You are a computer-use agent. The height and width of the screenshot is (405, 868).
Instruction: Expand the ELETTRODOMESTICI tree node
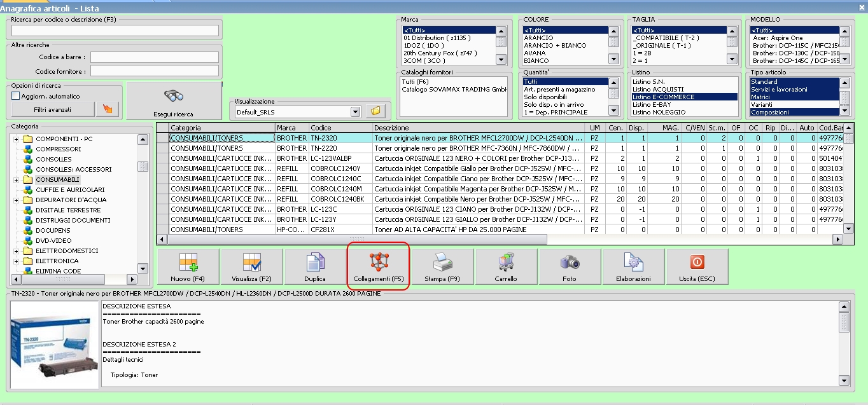15,251
